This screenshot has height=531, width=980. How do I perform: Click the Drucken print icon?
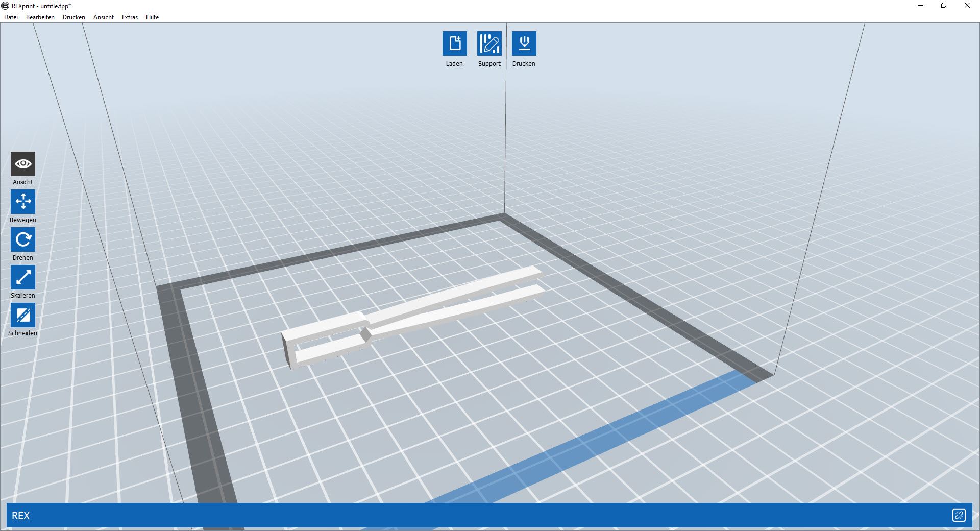(524, 43)
